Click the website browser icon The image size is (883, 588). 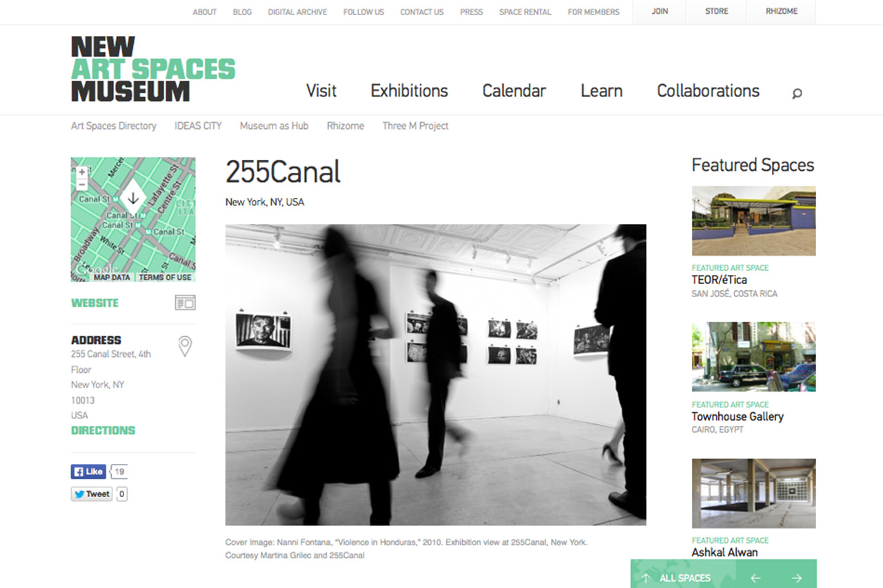(185, 303)
